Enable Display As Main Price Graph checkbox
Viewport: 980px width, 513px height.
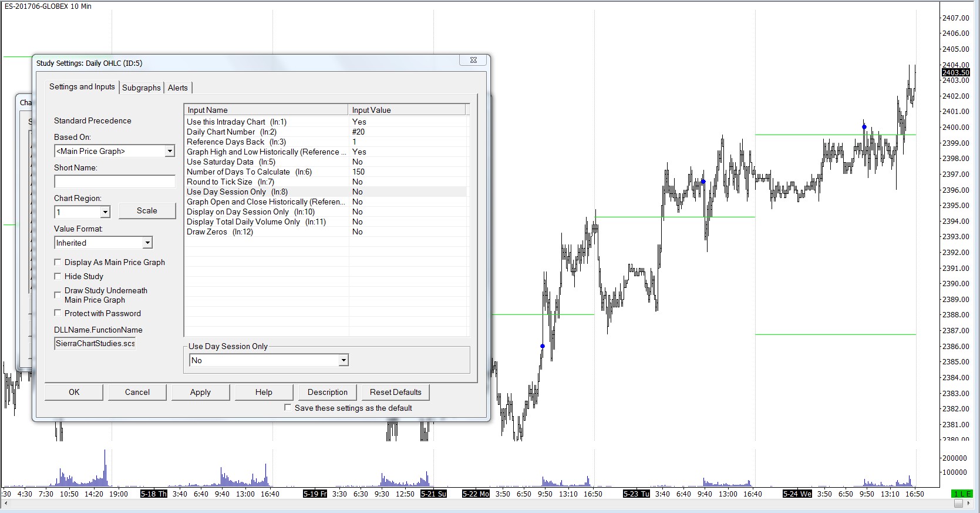coord(58,262)
